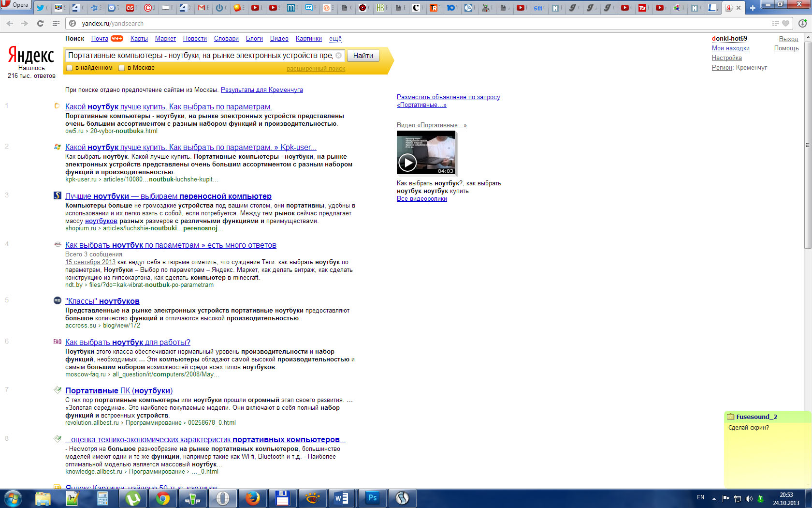Screen dimensions: 812x508
Task: Enable the 'в найденном' checkbox
Action: (x=70, y=68)
